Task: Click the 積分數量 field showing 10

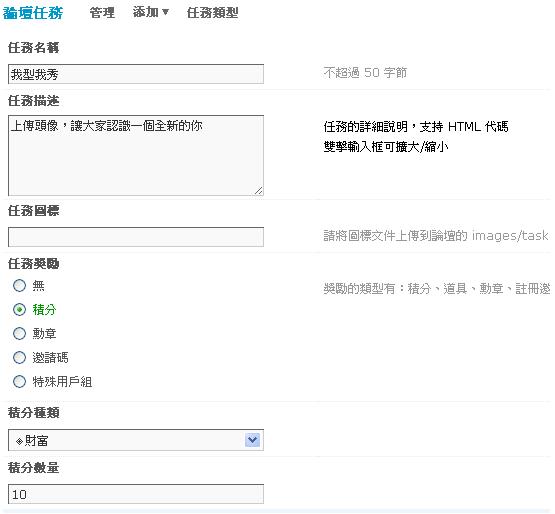Action: click(136, 494)
